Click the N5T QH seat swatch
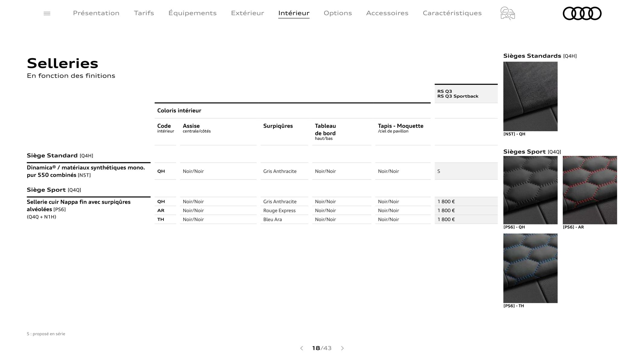644x362 pixels. tap(530, 97)
